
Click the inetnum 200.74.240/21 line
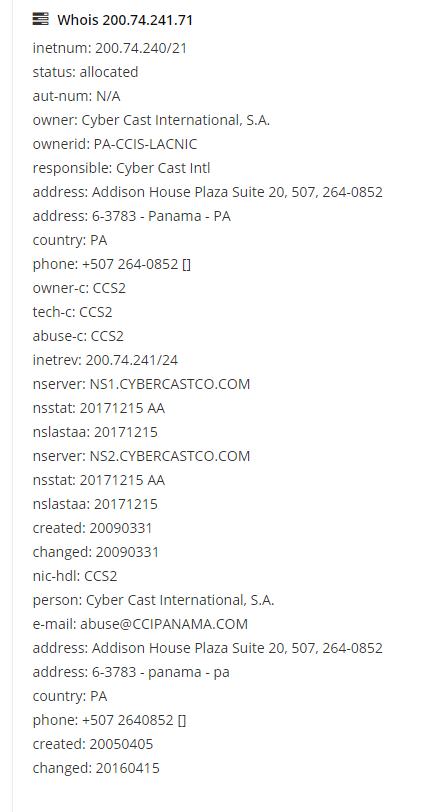tap(109, 48)
